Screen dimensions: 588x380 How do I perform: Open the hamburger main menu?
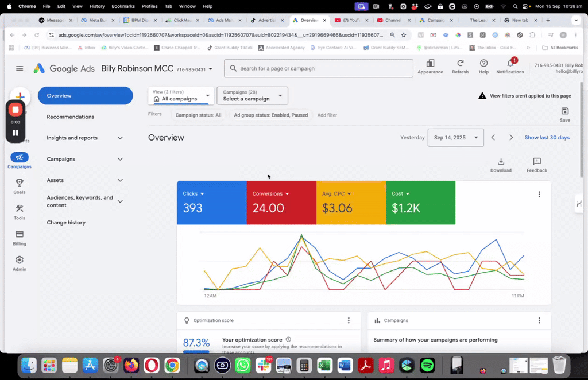click(x=20, y=68)
